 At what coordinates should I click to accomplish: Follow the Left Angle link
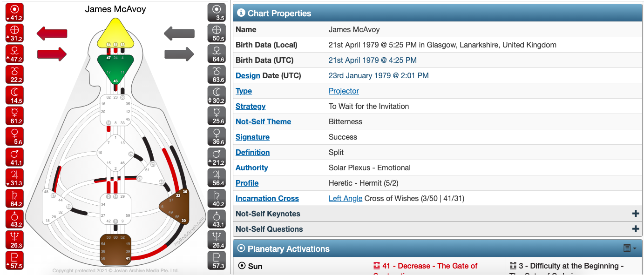click(x=346, y=198)
